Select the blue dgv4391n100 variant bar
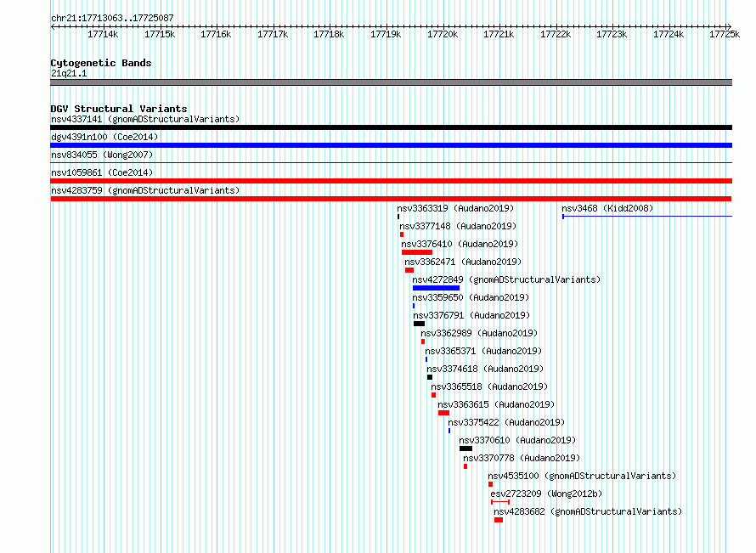The image size is (756, 553). pos(391,145)
